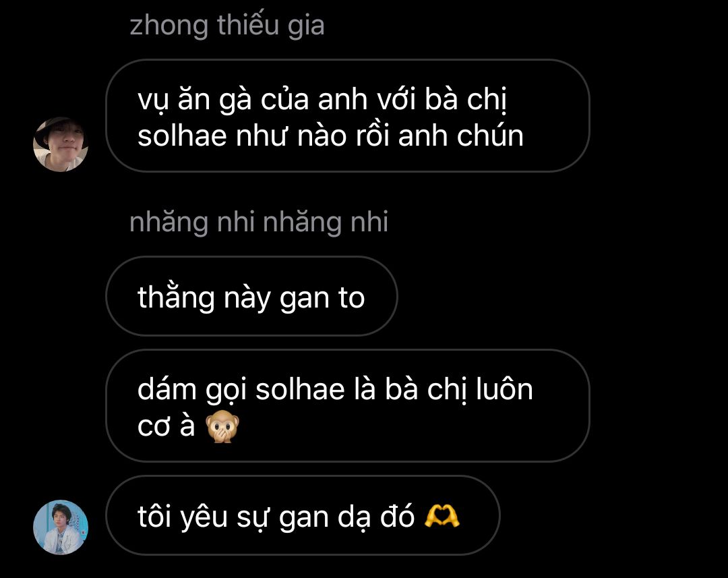Viewport: 728px width, 578px height.
Task: Open nhăng nhi's profile avatar in white jacket
Action: (x=61, y=527)
